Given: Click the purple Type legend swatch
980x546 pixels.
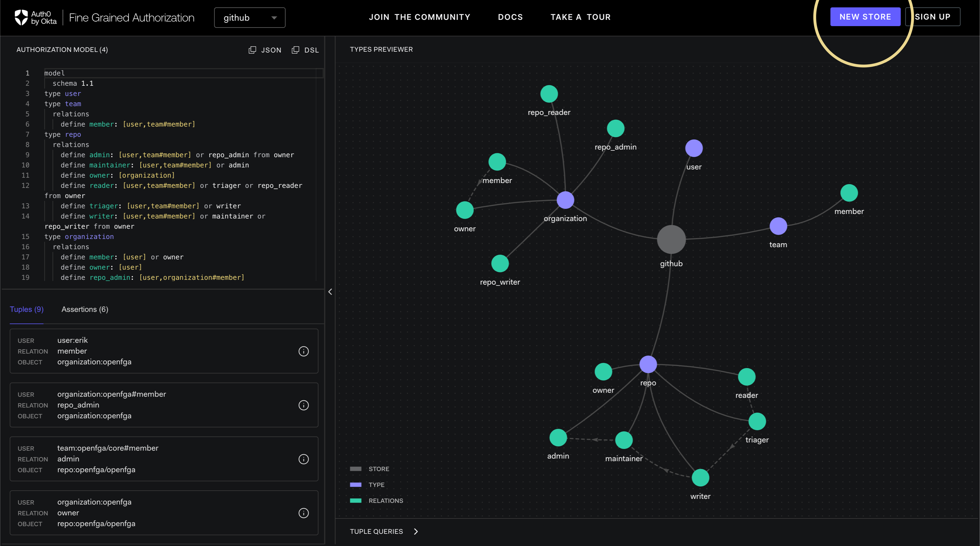Looking at the screenshot, I should [355, 485].
